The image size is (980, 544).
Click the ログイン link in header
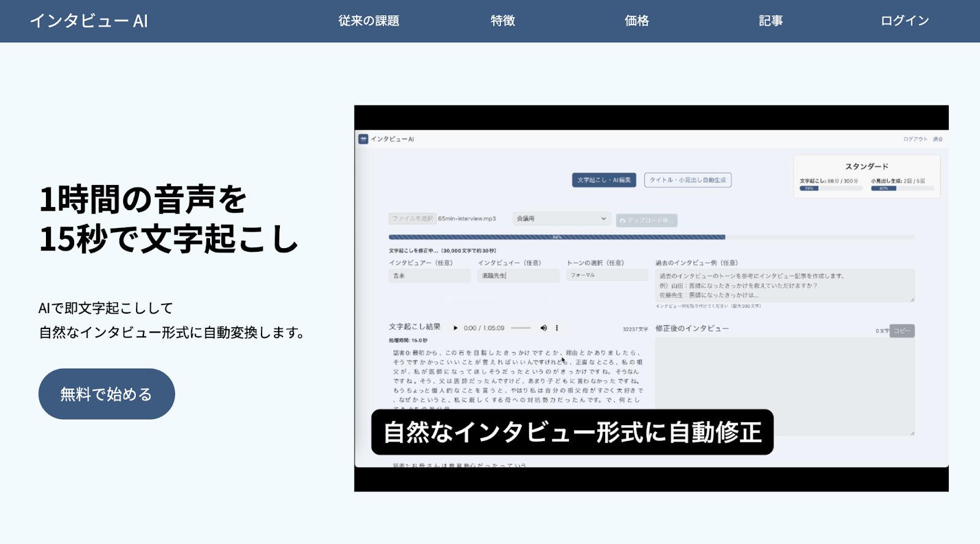[x=905, y=21]
